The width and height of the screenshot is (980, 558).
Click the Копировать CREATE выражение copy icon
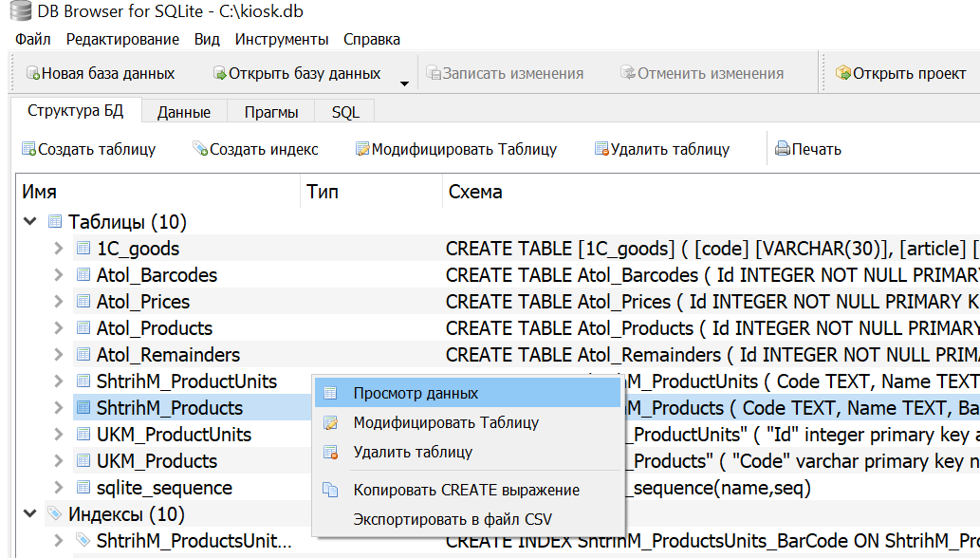tap(330, 490)
